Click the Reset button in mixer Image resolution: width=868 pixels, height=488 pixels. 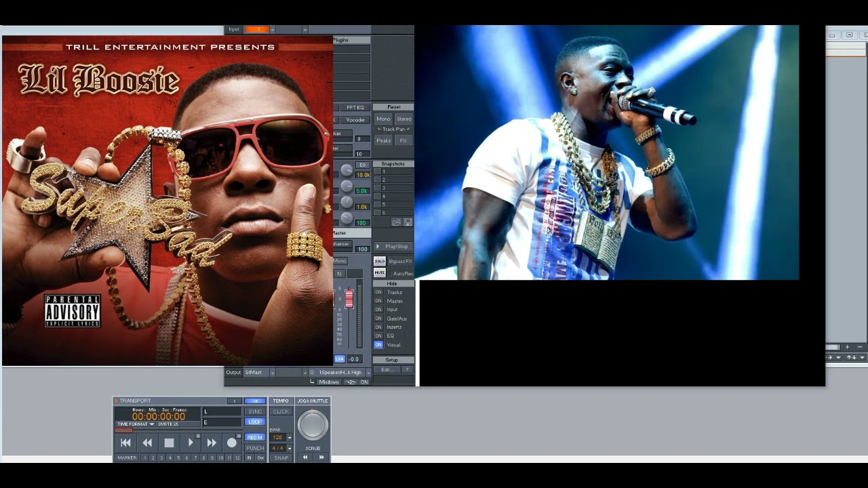tap(394, 107)
